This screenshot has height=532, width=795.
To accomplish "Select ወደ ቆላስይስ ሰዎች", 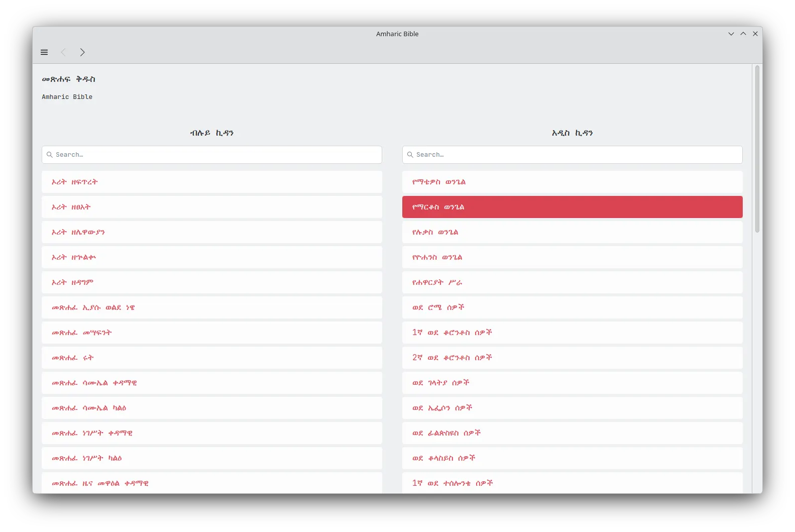I will click(573, 458).
